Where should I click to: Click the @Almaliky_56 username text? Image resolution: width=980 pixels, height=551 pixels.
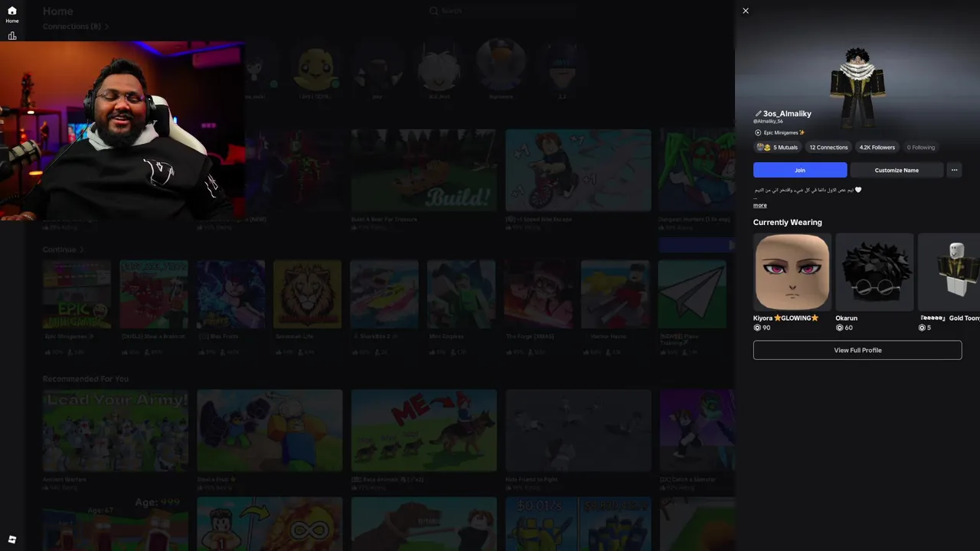click(x=768, y=121)
